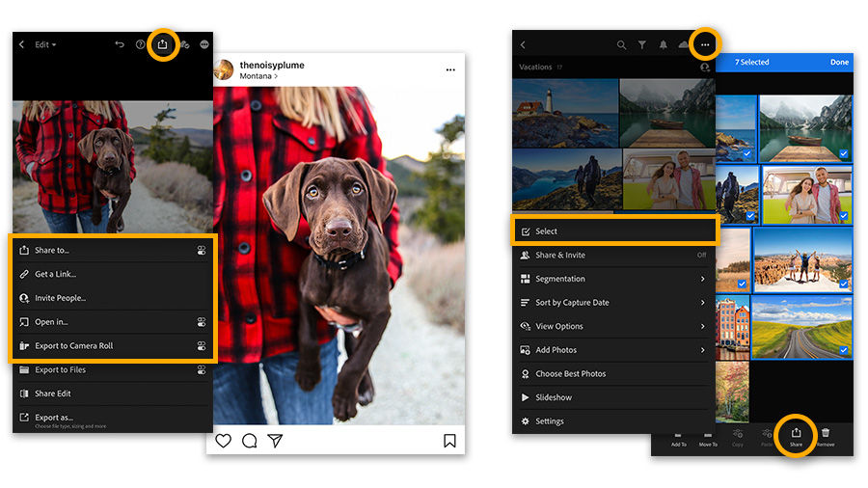Open the notifications bell icon
The image size is (868, 488).
[x=664, y=44]
